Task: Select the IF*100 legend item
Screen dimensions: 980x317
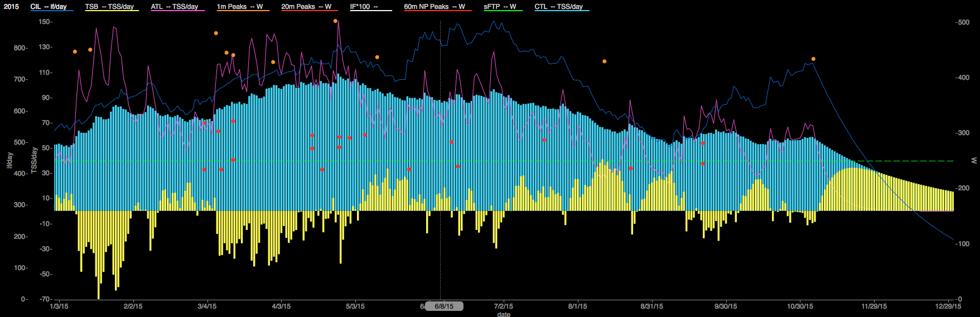Action: 364,7
